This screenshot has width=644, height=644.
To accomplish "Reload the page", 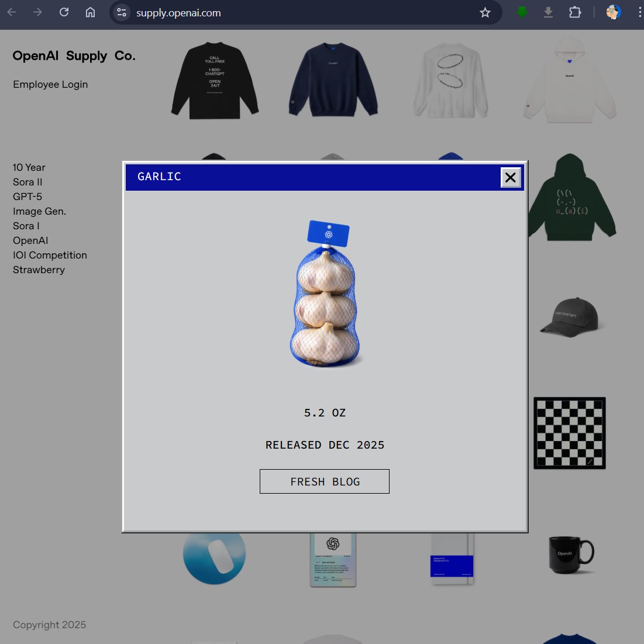I will coord(64,12).
